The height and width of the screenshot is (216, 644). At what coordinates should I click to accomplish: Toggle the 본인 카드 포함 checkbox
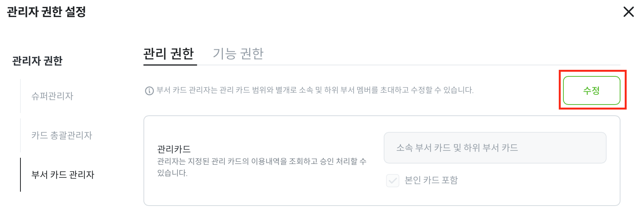[393, 181]
